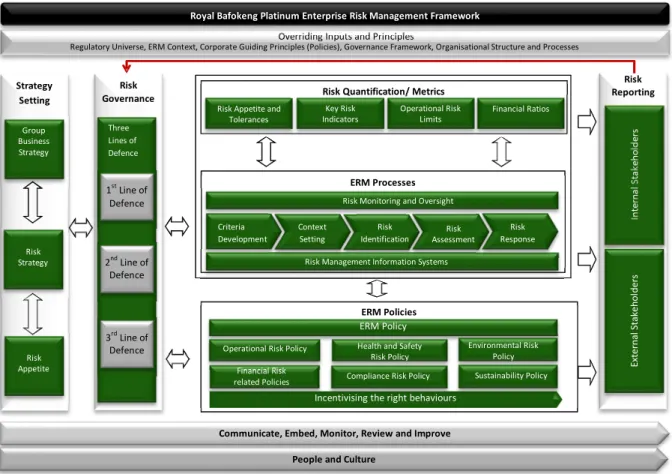The width and height of the screenshot is (672, 474).
Task: Click vertical arrow below Risk Appetite and Tolerances
Action: pyautogui.click(x=266, y=151)
